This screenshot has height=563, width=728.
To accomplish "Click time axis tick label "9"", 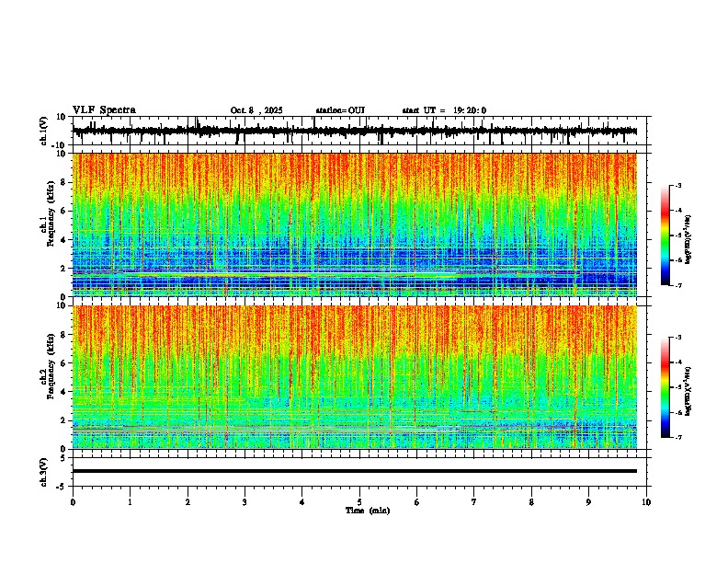I will pos(588,502).
